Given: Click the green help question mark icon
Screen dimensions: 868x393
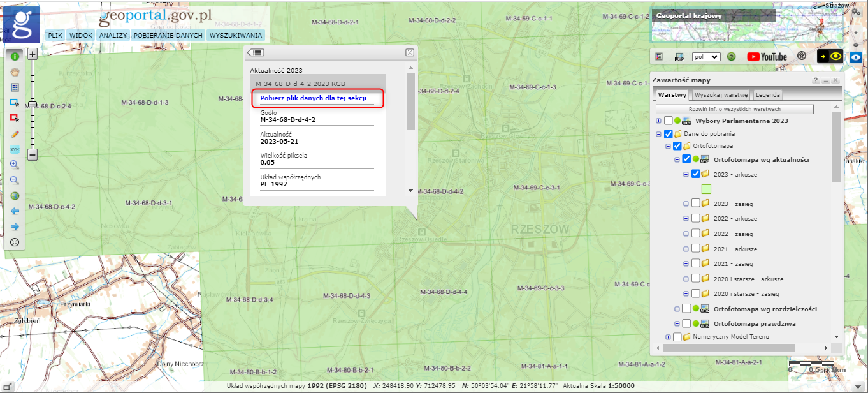Looking at the screenshot, I should (x=731, y=57).
